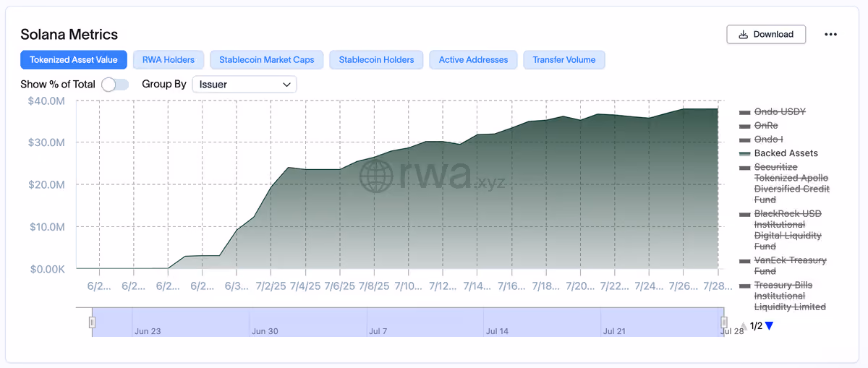Click the right range slider handle
Viewport: 868px width, 368px height.
click(x=723, y=322)
